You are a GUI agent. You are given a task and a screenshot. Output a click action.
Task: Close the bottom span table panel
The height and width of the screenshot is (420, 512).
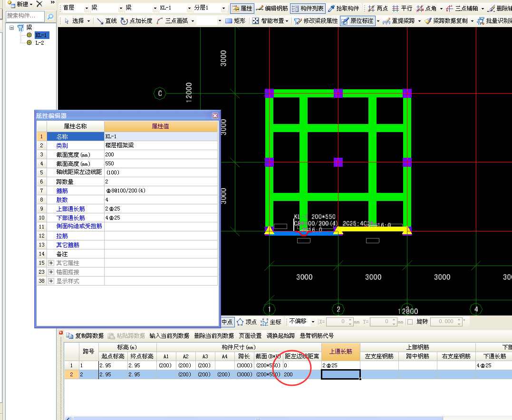click(x=61, y=333)
